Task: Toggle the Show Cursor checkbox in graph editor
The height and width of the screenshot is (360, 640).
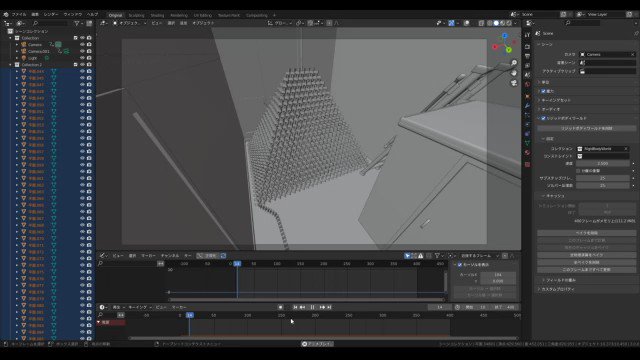Action: pos(460,264)
